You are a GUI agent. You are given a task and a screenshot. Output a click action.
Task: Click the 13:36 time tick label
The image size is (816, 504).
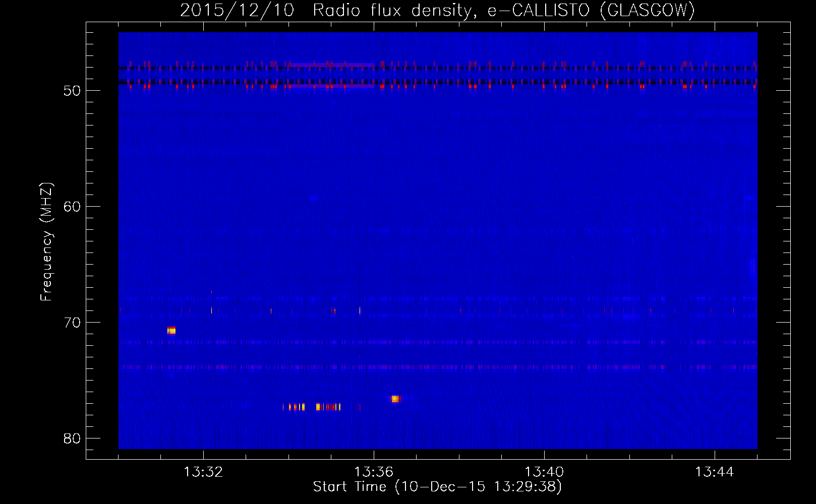coord(374,472)
